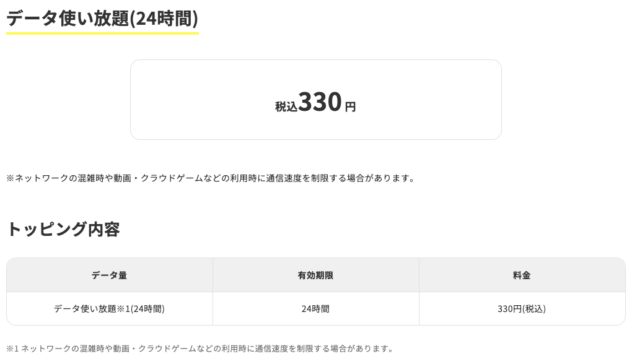The image size is (637, 364).
Task: Click the 有効期限 column header
Action: pos(315,275)
